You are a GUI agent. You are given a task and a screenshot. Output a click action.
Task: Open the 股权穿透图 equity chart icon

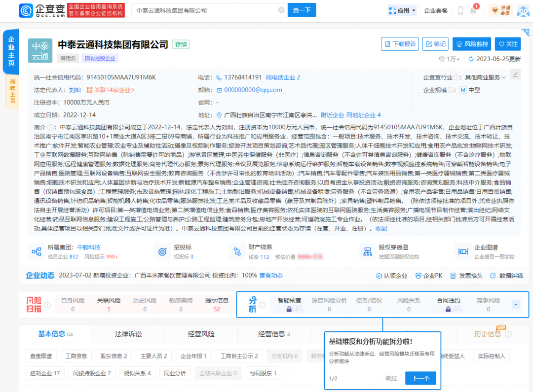pyautogui.click(x=367, y=251)
